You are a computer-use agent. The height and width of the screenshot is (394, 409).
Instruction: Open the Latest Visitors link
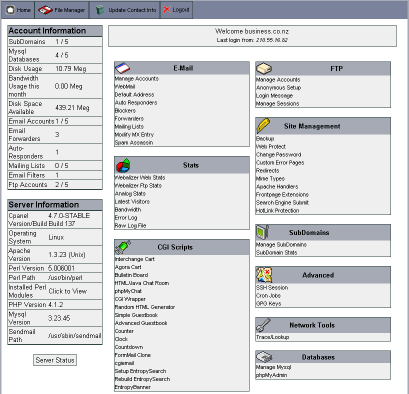click(x=132, y=202)
